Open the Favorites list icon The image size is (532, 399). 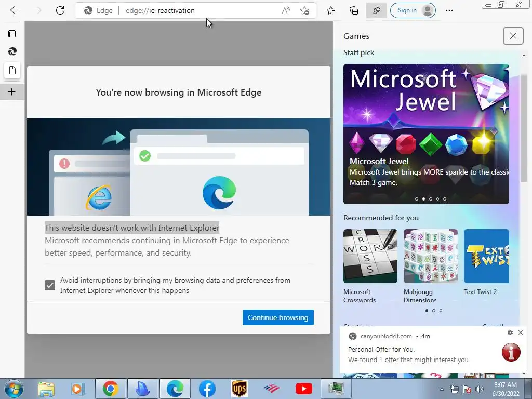click(x=331, y=10)
